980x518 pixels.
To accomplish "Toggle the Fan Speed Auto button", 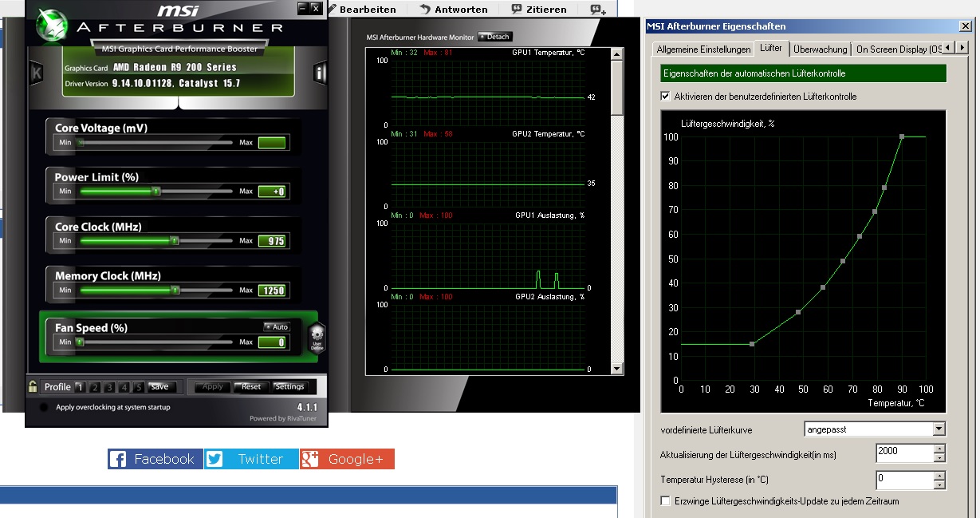I will [x=277, y=327].
